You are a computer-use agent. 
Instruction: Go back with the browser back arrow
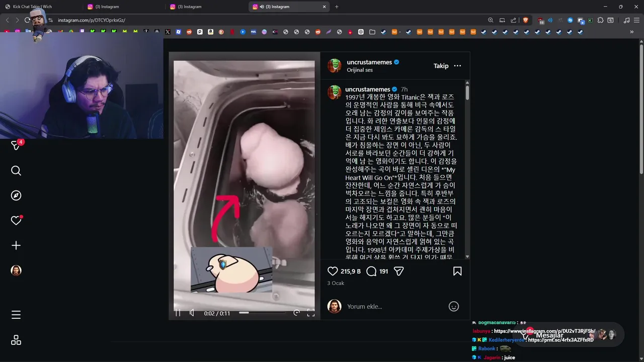coord(7,20)
